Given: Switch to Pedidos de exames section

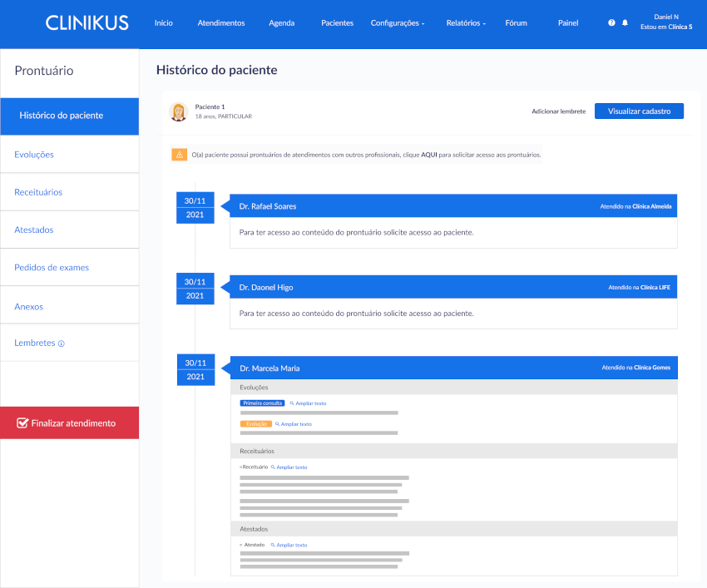Looking at the screenshot, I should pos(52,268).
